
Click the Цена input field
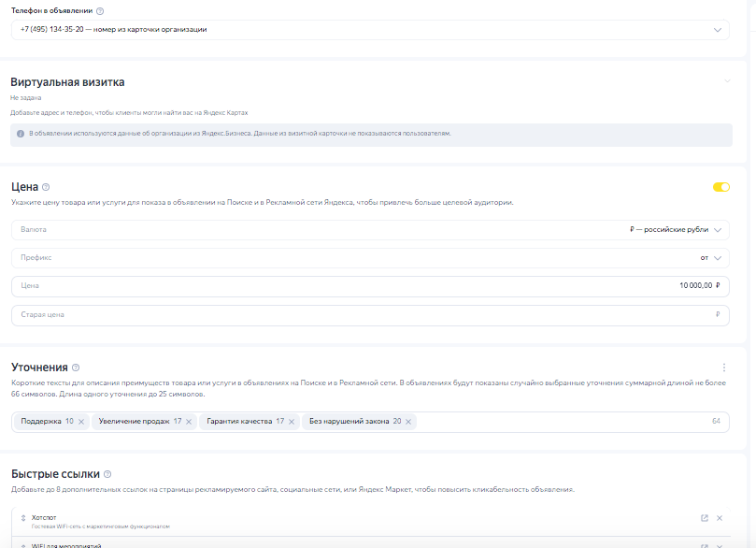click(370, 286)
